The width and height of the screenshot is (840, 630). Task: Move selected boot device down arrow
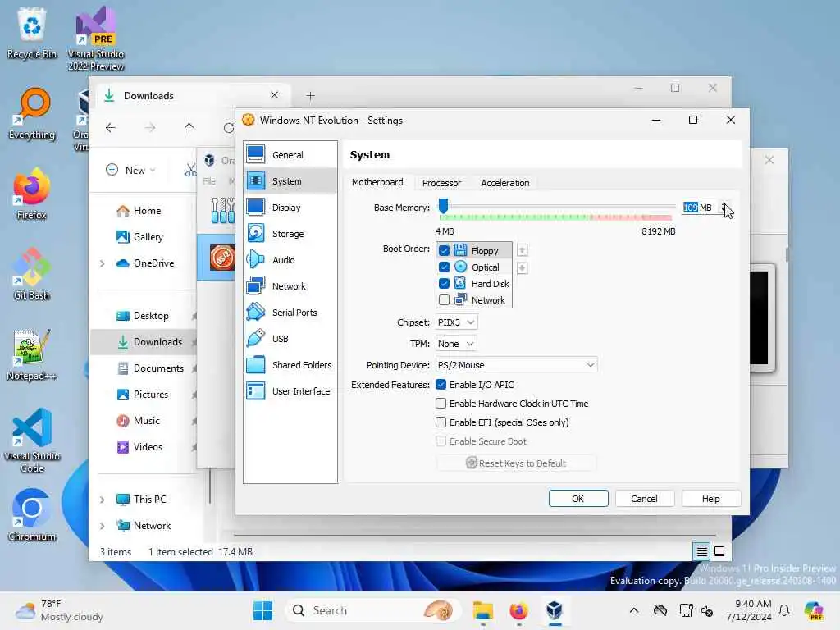pos(523,268)
